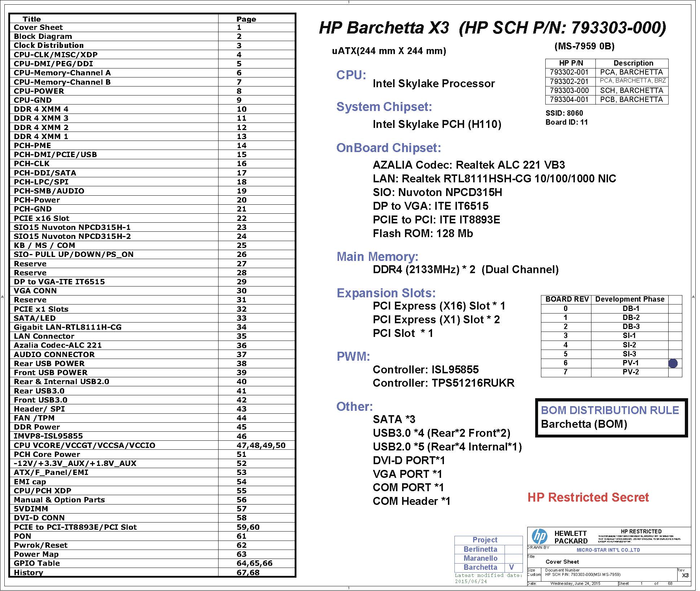Click the HP Restricted Secret red text

click(588, 497)
